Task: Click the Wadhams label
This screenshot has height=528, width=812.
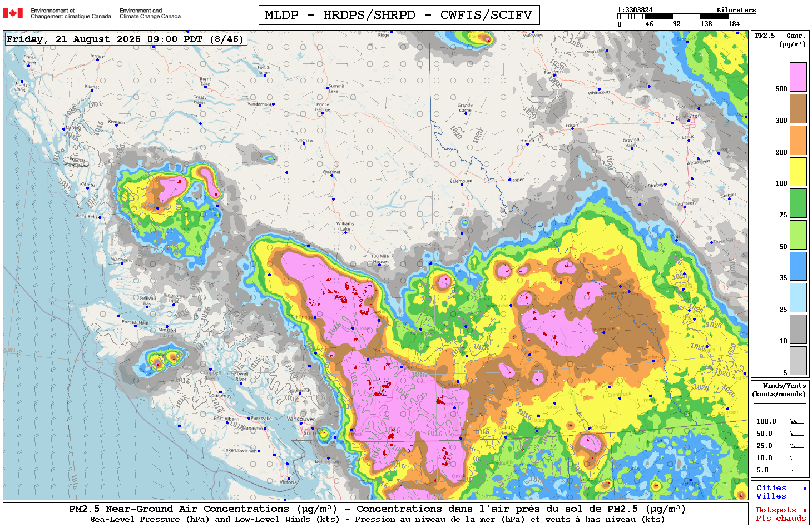Action: pyautogui.click(x=122, y=260)
